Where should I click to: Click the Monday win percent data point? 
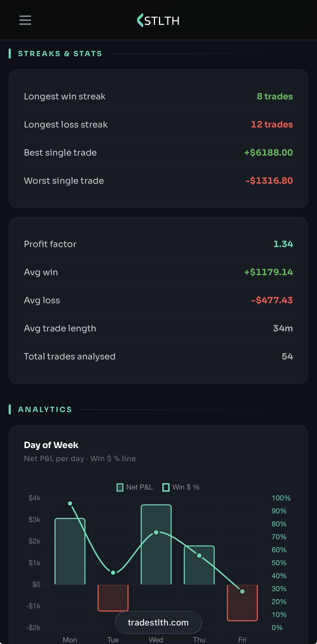[x=70, y=503]
